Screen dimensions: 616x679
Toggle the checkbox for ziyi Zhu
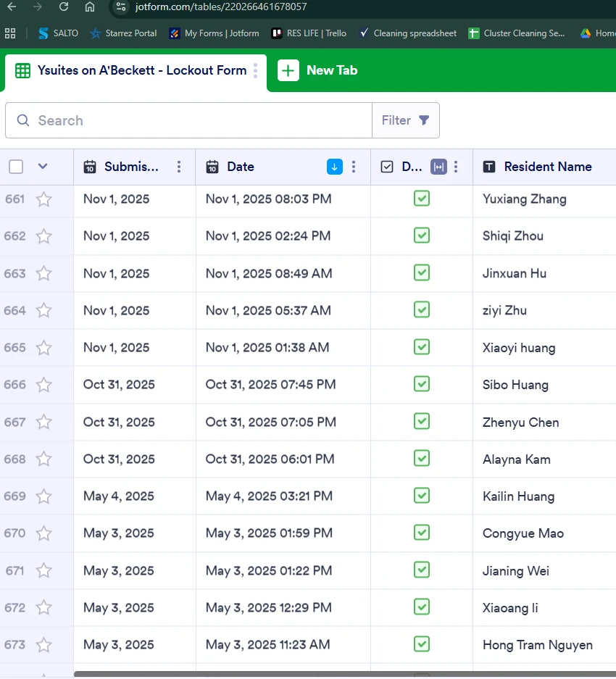(422, 310)
